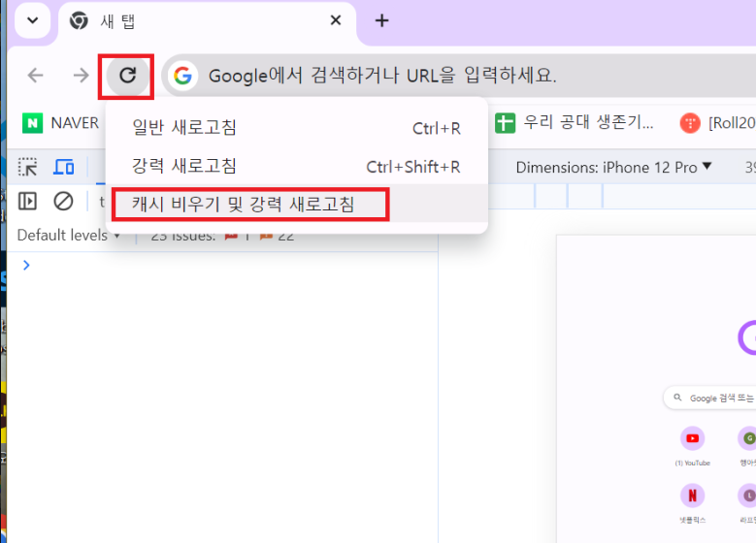Choose 일반 새로고침 menu item
756x543 pixels.
point(297,128)
